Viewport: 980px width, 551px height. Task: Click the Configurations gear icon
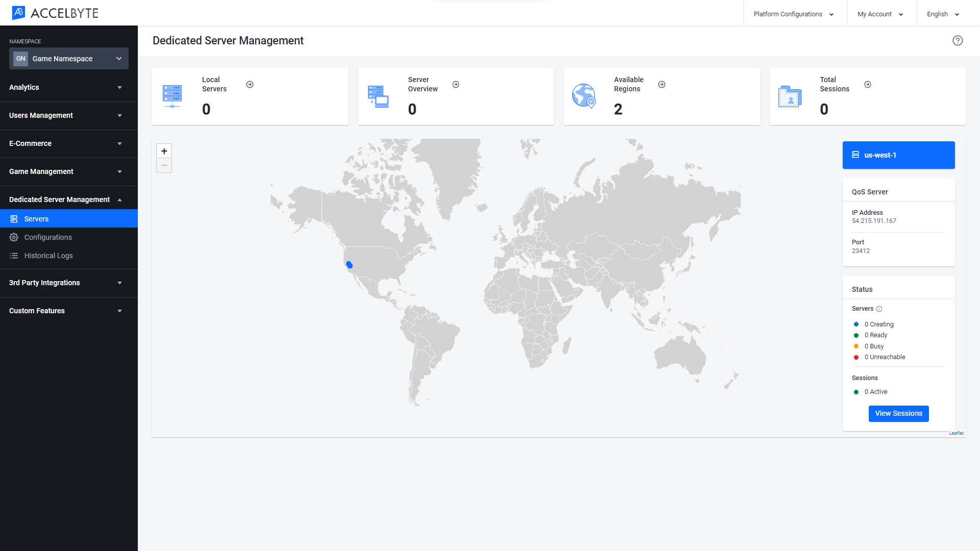(x=14, y=237)
